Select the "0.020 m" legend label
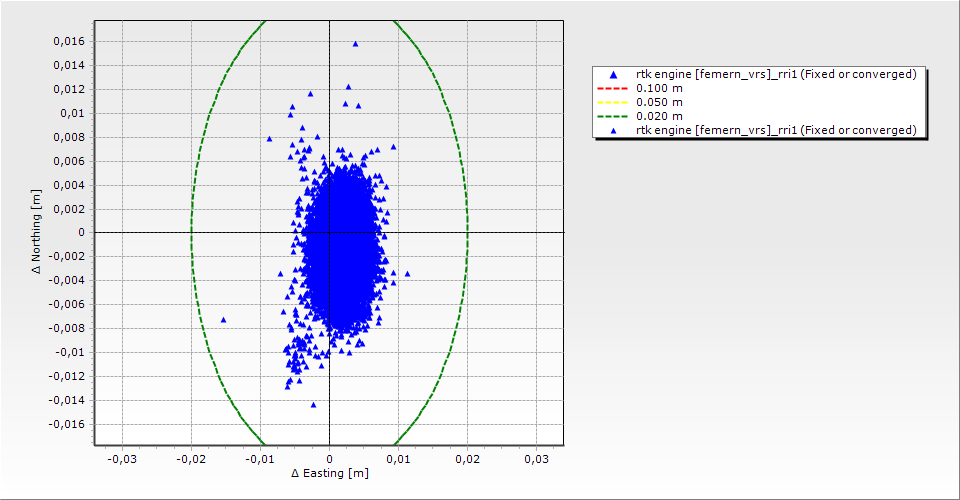Image resolution: width=960 pixels, height=500 pixels. pyautogui.click(x=660, y=116)
